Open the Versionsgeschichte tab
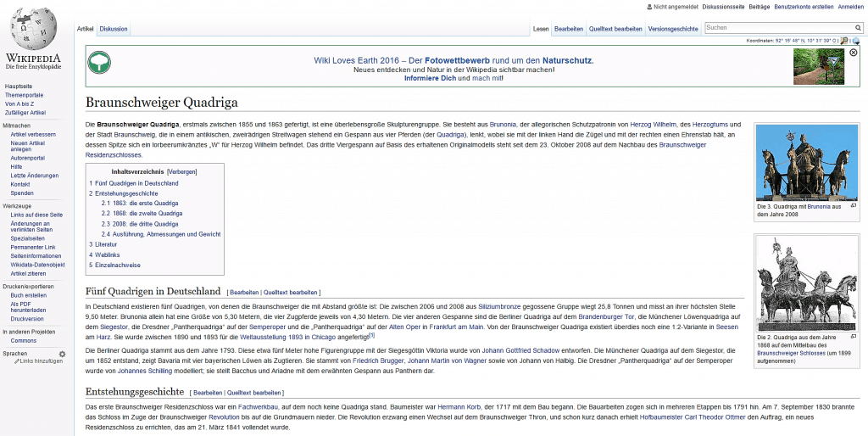Viewport: 868px width, 436px height. pyautogui.click(x=673, y=29)
